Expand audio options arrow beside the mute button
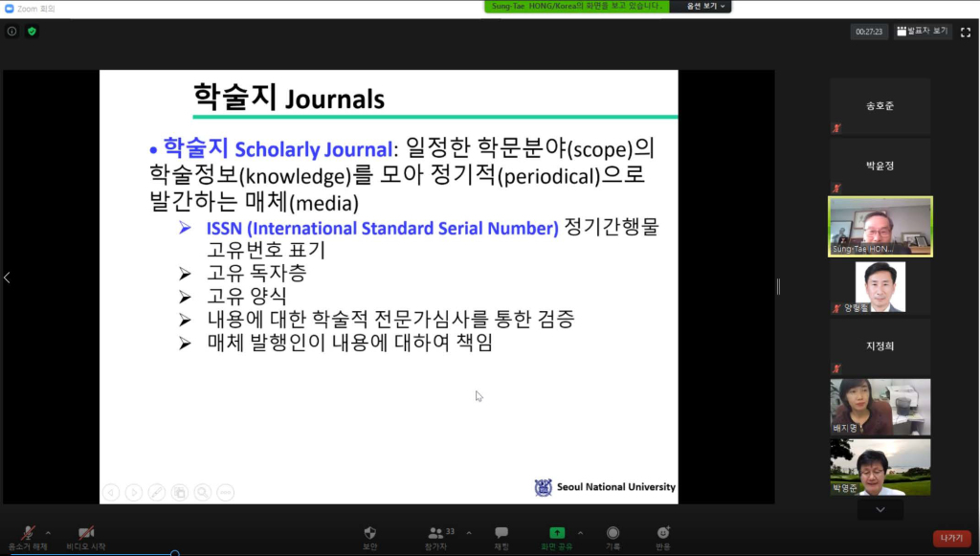 (48, 533)
